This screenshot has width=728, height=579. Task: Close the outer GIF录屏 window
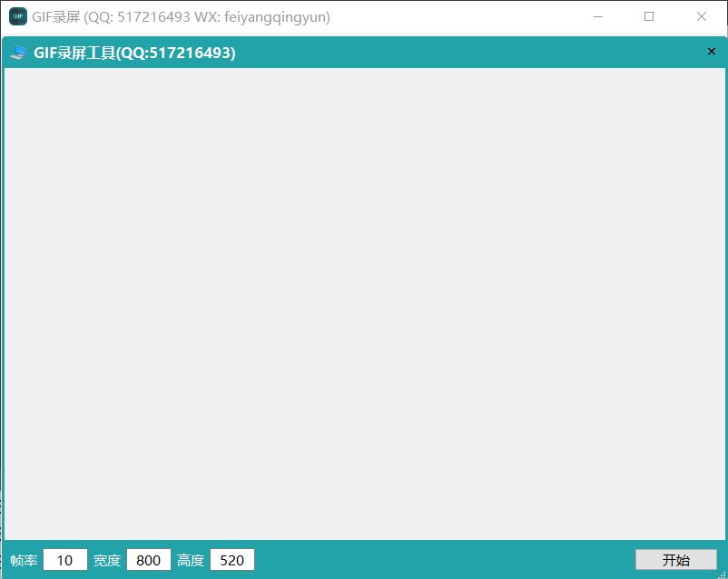click(x=702, y=16)
